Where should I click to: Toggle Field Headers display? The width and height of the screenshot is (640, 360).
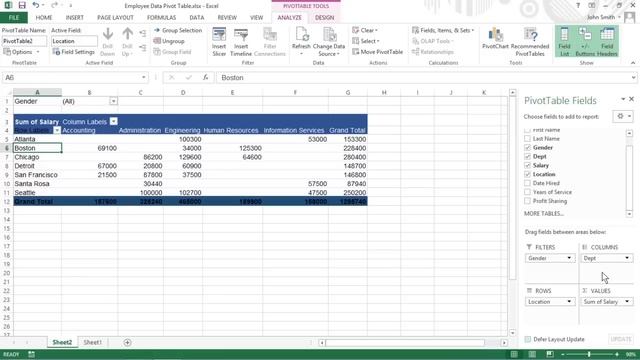607,42
